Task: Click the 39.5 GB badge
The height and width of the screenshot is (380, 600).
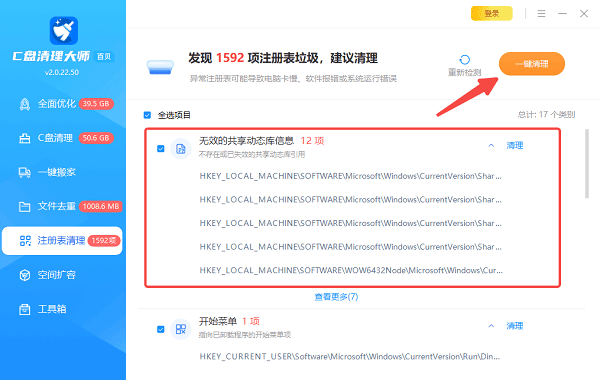Action: 96,104
